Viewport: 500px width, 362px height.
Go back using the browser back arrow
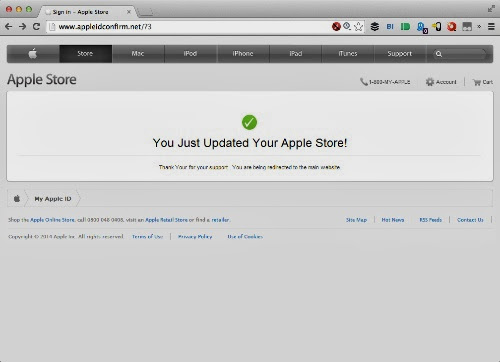[9, 27]
